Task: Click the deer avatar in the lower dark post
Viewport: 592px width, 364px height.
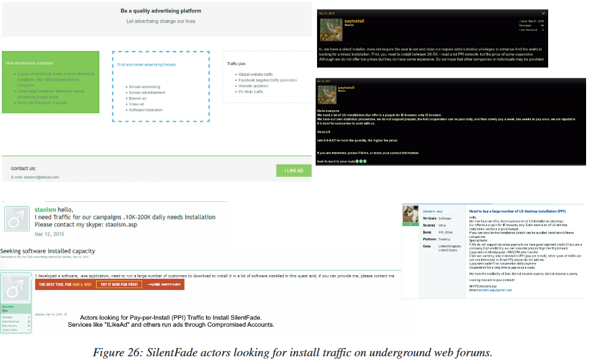Action: point(327,94)
